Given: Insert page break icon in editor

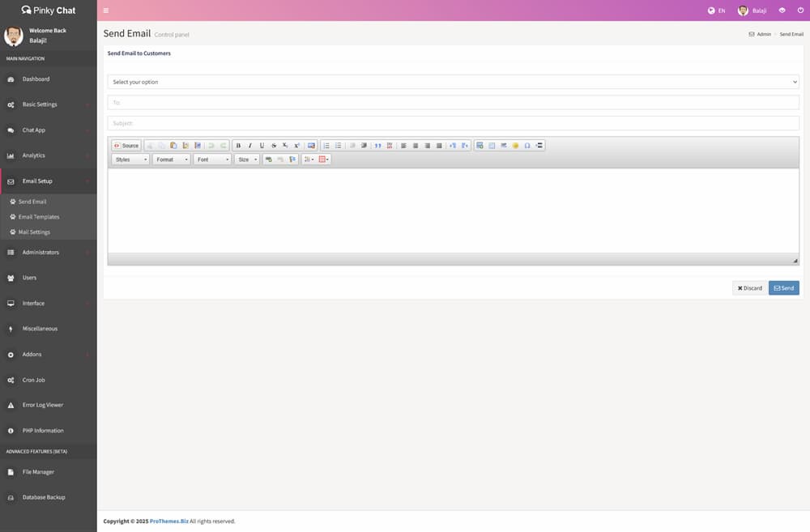Looking at the screenshot, I should [539, 146].
